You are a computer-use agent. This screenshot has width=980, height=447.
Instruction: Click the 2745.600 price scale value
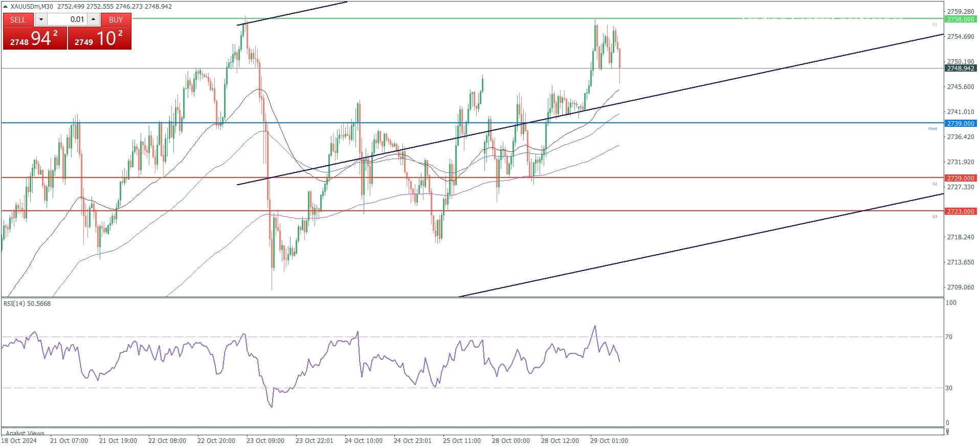961,86
